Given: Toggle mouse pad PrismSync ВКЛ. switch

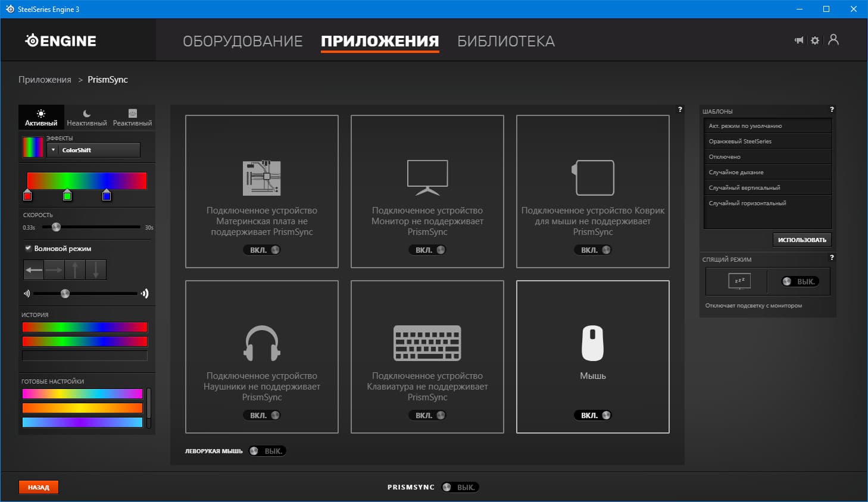Looking at the screenshot, I should click(593, 250).
